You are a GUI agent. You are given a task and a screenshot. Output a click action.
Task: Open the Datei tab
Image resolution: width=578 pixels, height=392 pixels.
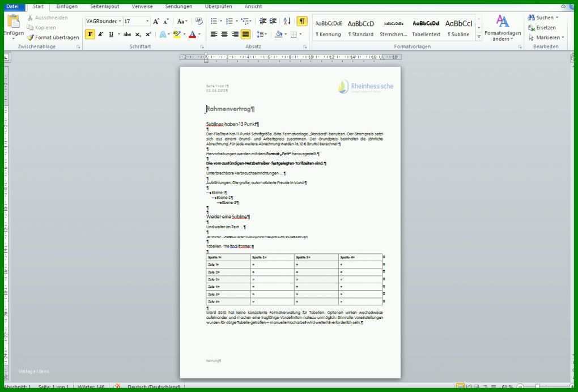(13, 6)
